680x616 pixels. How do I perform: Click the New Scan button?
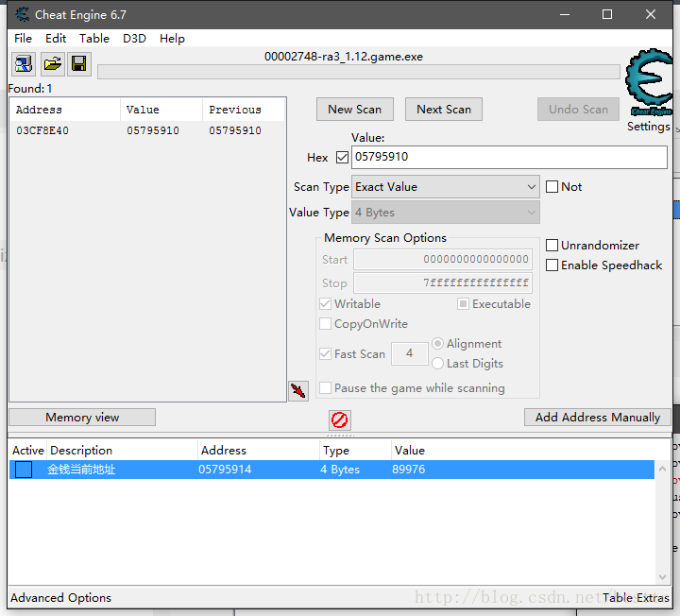point(355,110)
